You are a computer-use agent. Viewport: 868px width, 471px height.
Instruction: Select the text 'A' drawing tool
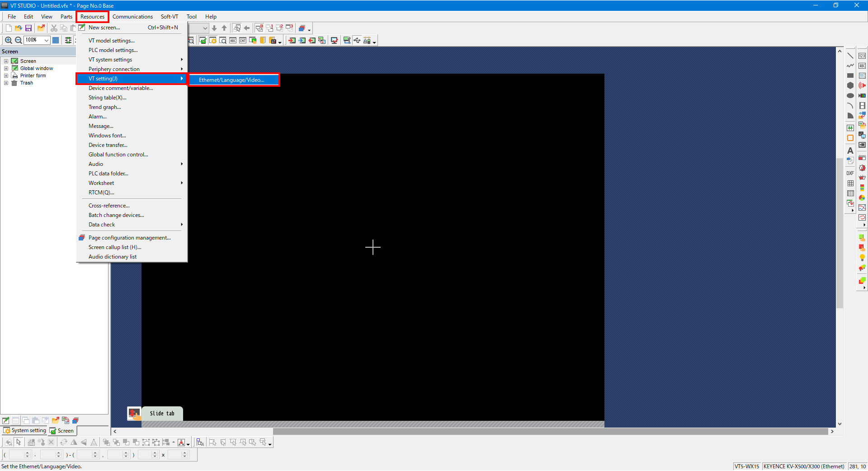pos(850,151)
